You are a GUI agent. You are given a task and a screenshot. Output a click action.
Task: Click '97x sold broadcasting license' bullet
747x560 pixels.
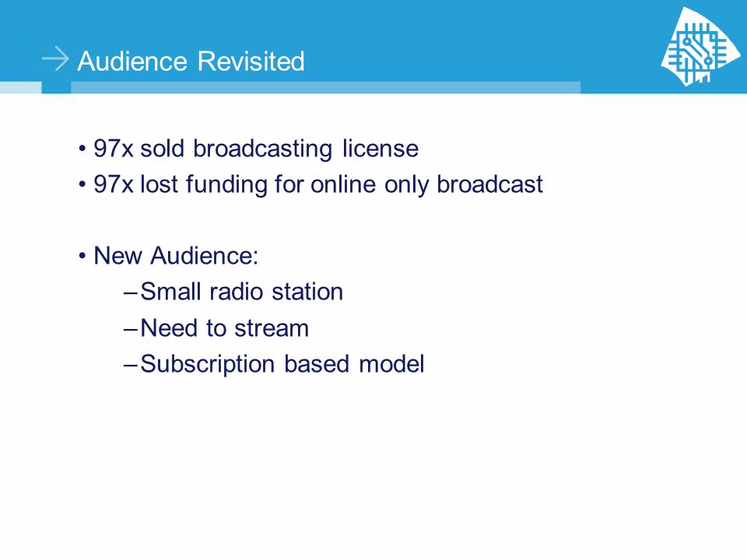pos(256,149)
